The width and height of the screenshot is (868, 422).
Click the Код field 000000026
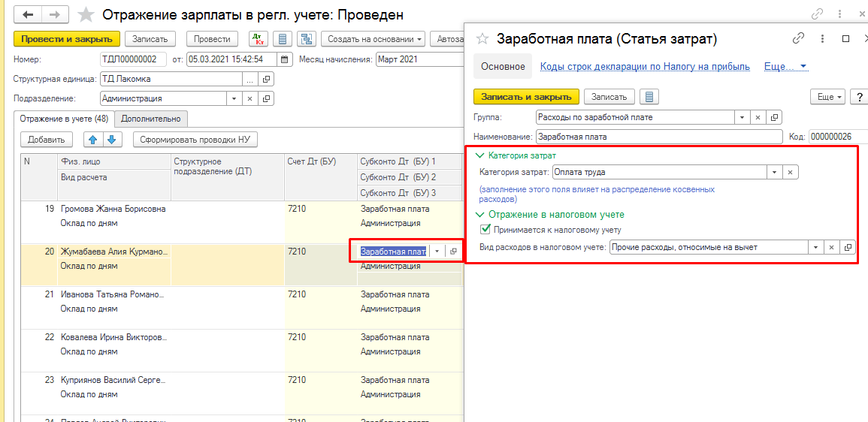[838, 137]
